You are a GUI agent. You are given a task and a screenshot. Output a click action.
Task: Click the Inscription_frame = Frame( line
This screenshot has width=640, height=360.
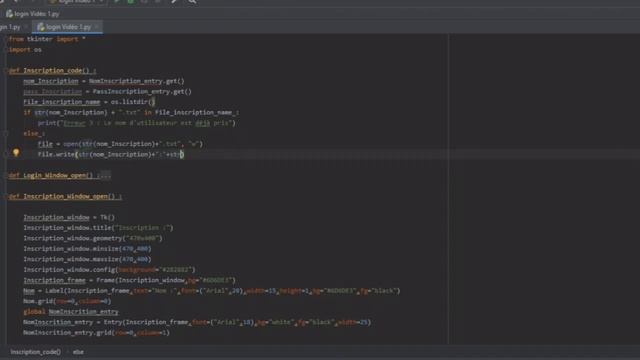[129, 280]
